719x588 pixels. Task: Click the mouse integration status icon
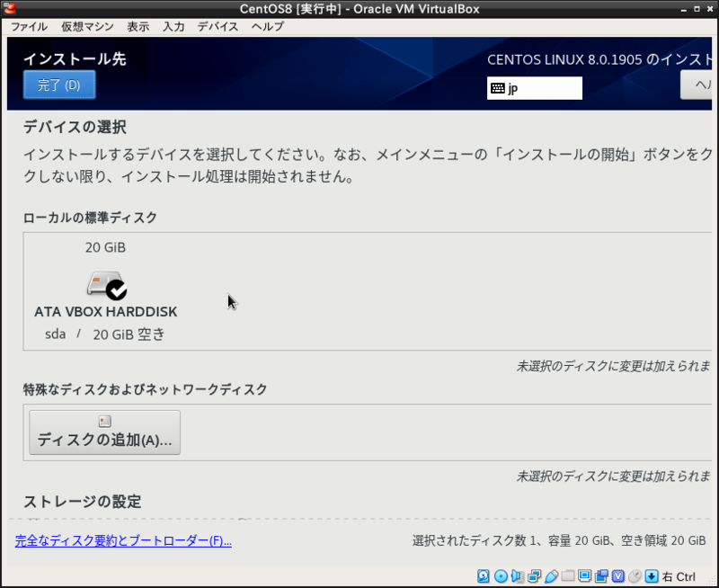pyautogui.click(x=635, y=576)
